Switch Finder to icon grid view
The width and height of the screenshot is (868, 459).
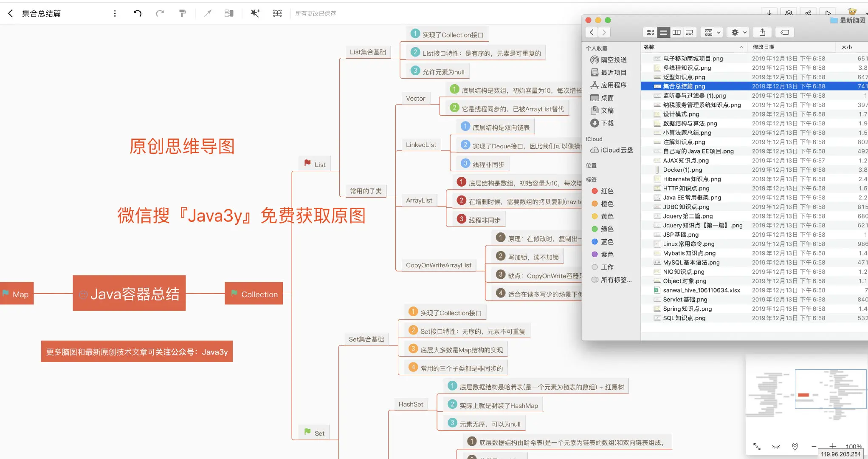pos(650,32)
